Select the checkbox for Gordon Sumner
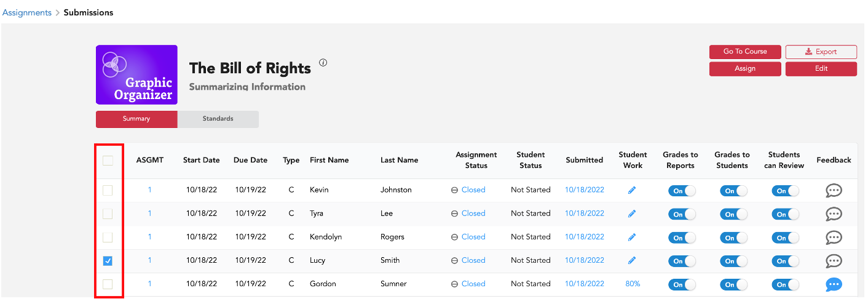Screen dimensions: 868x304 coord(108,284)
